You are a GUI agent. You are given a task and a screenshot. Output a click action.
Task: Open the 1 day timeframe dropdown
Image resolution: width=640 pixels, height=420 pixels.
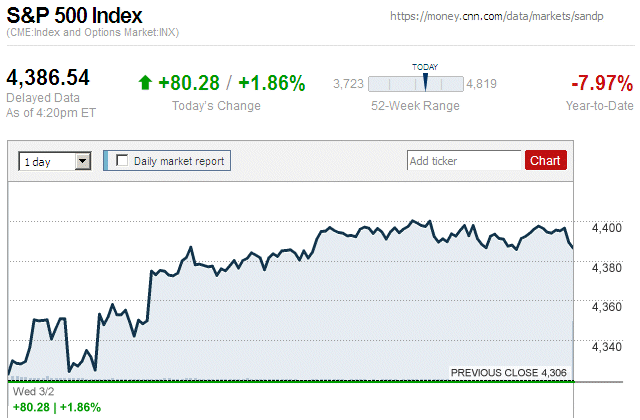pos(55,160)
